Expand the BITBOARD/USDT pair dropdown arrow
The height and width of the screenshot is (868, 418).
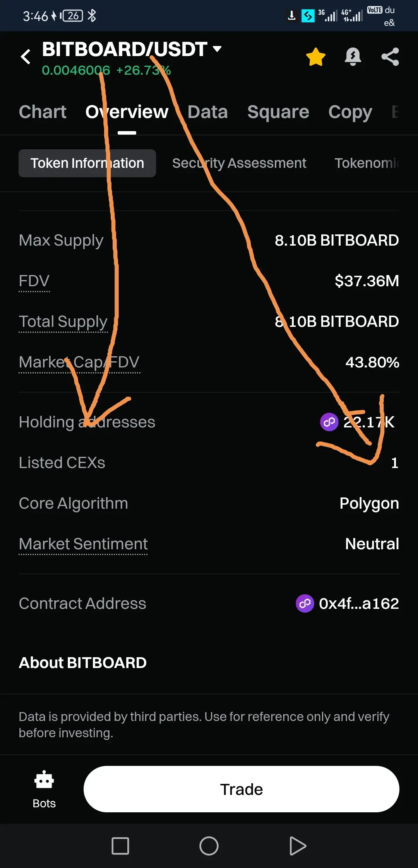coord(217,49)
